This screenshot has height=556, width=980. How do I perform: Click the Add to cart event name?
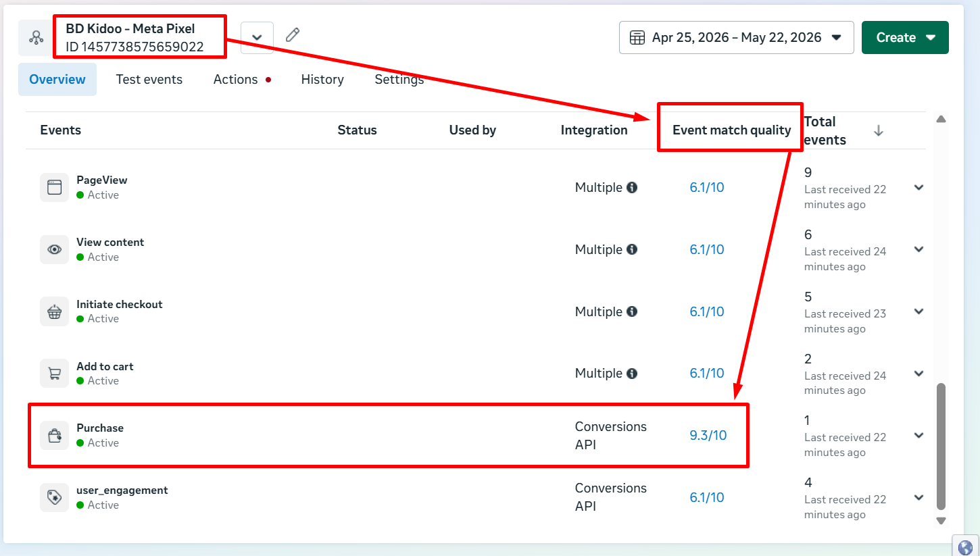[105, 366]
